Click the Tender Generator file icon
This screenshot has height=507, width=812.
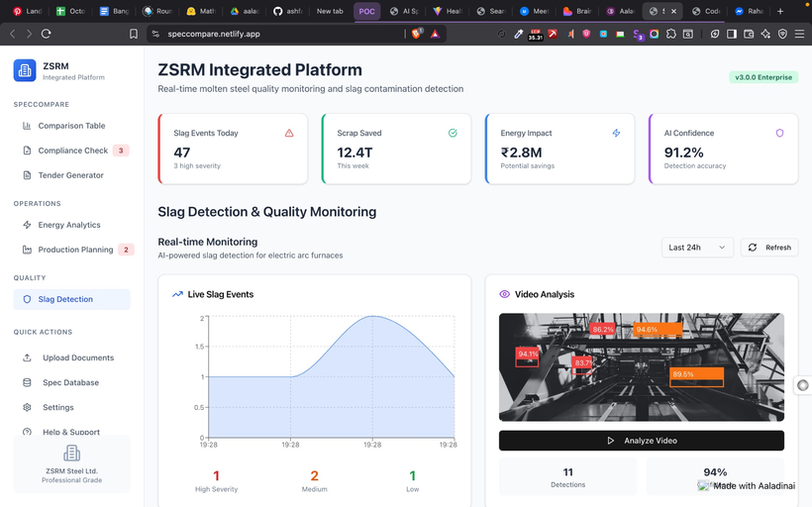point(27,175)
